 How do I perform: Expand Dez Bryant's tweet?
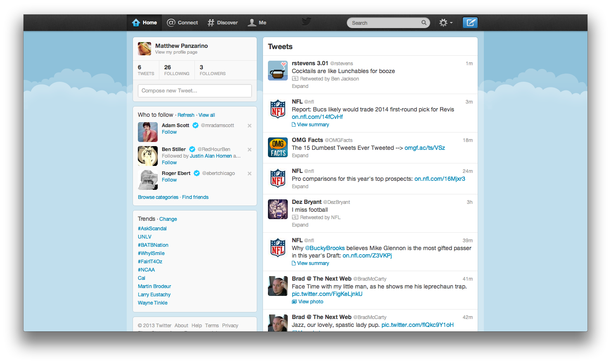pos(300,225)
